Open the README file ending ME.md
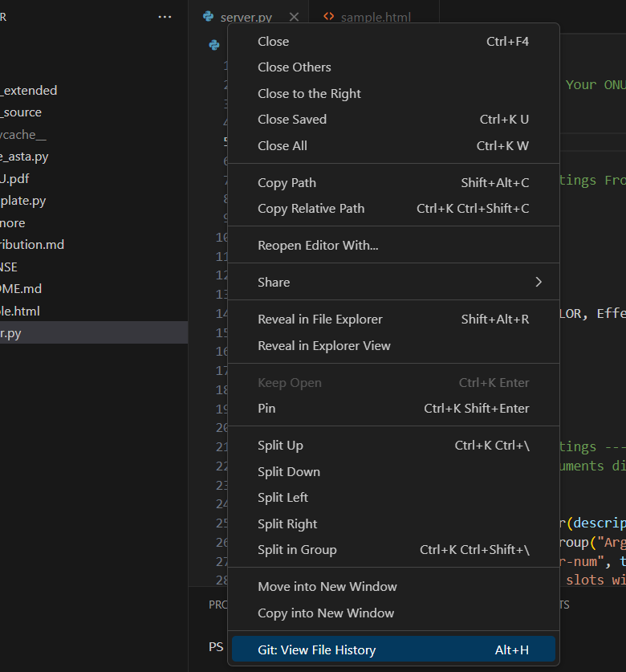Image resolution: width=626 pixels, height=672 pixels. [94, 289]
